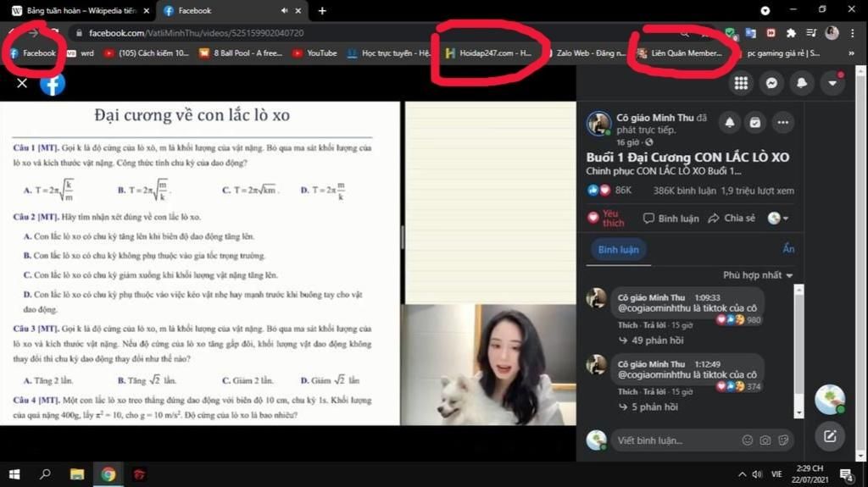Open File Explorer from the taskbar
The image size is (868, 487).
coord(77,474)
